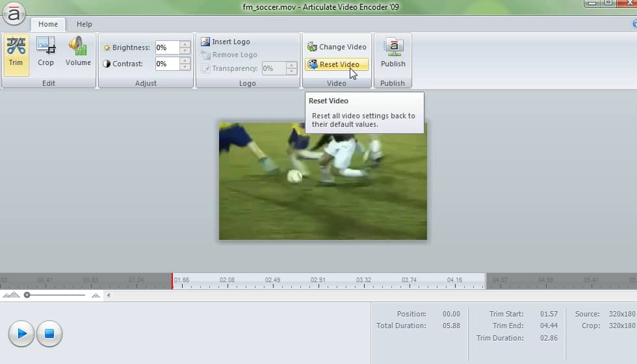Increase Contrast with the up arrow
The image size is (637, 364).
click(x=185, y=60)
